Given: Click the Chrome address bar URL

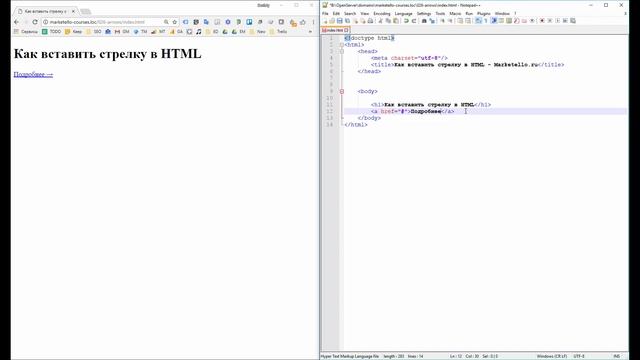Looking at the screenshot, I should pos(97,22).
